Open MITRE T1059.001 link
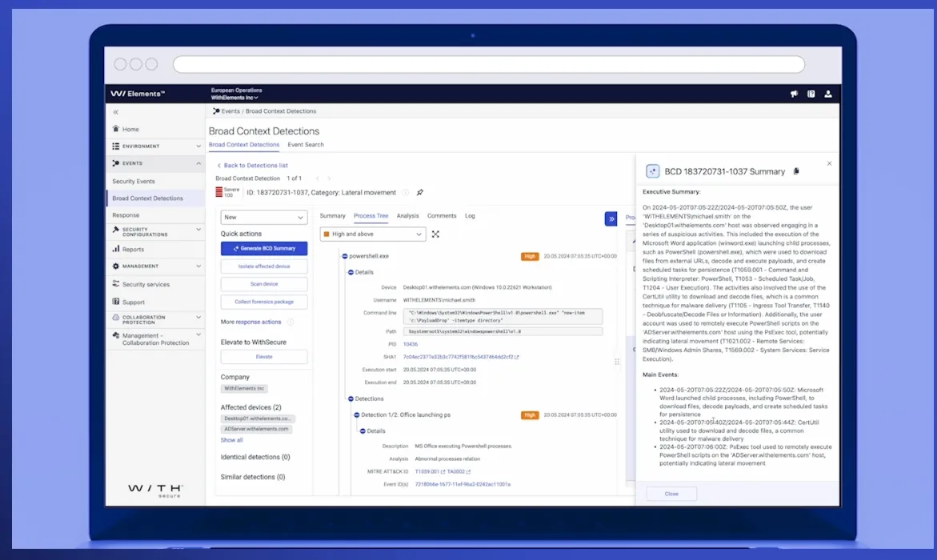The image size is (937, 560). [x=429, y=471]
